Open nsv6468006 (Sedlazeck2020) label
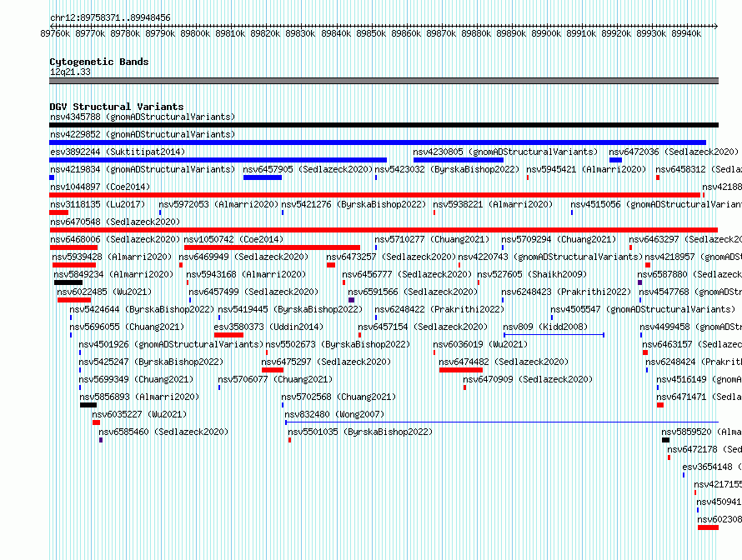Screen dimensions: 742x560 coord(115,239)
